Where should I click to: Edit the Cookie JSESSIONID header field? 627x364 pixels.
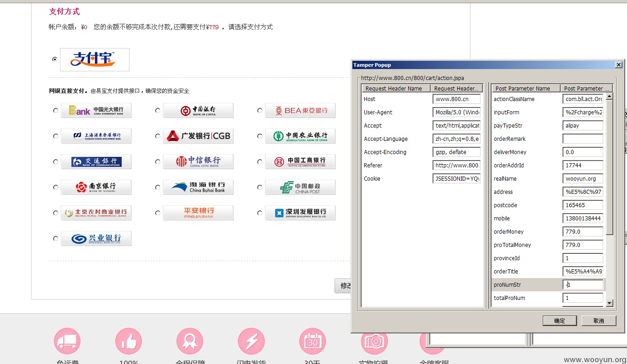(457, 178)
